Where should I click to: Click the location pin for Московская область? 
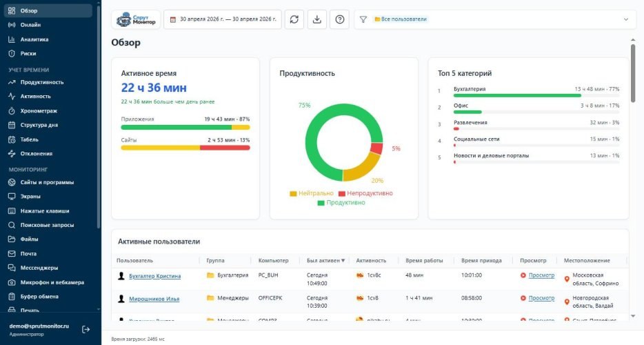coord(567,279)
